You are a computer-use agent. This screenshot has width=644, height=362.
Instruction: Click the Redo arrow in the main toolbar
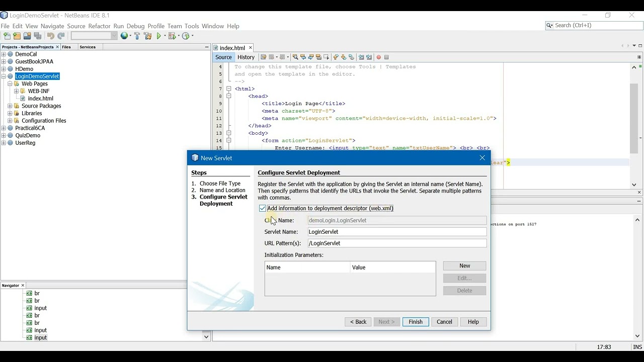[x=61, y=36]
